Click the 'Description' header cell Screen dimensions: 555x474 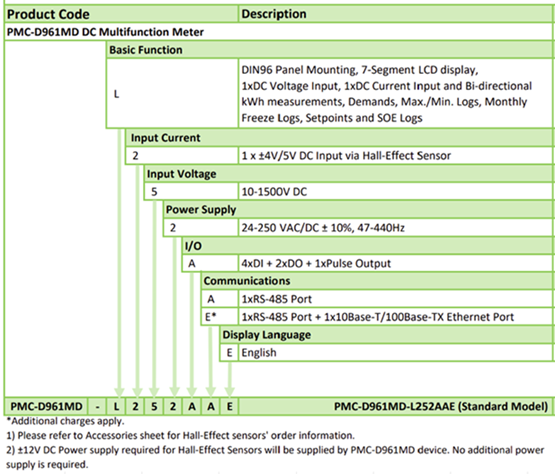(x=396, y=14)
